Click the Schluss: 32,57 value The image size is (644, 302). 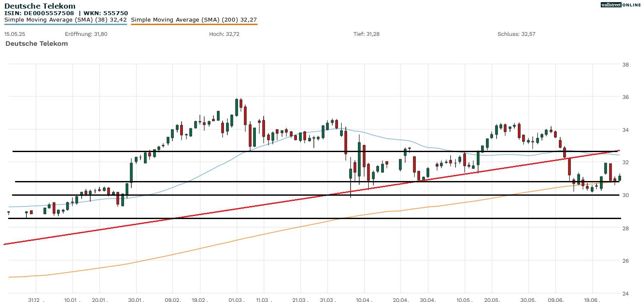coord(516,34)
